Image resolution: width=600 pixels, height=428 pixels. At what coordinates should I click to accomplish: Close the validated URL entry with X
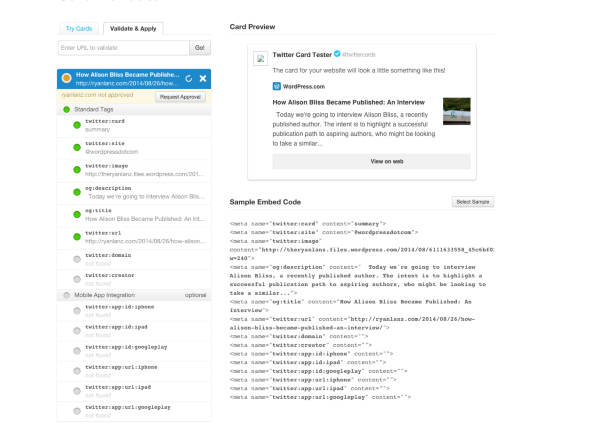pos(203,77)
